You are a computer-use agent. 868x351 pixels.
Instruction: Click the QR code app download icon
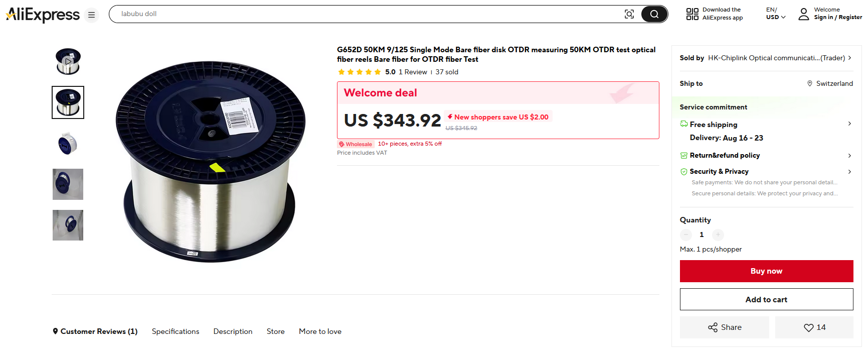(x=692, y=14)
